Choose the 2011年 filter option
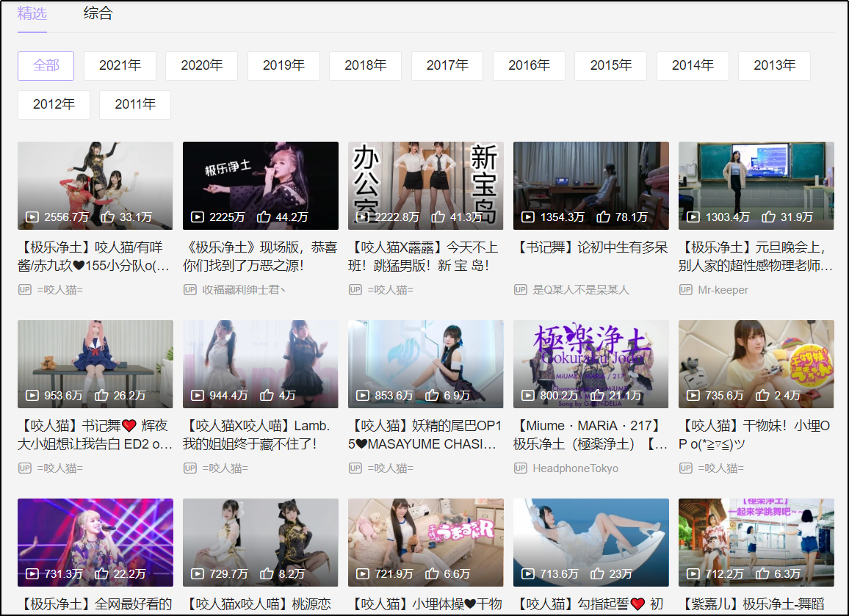 click(x=135, y=105)
